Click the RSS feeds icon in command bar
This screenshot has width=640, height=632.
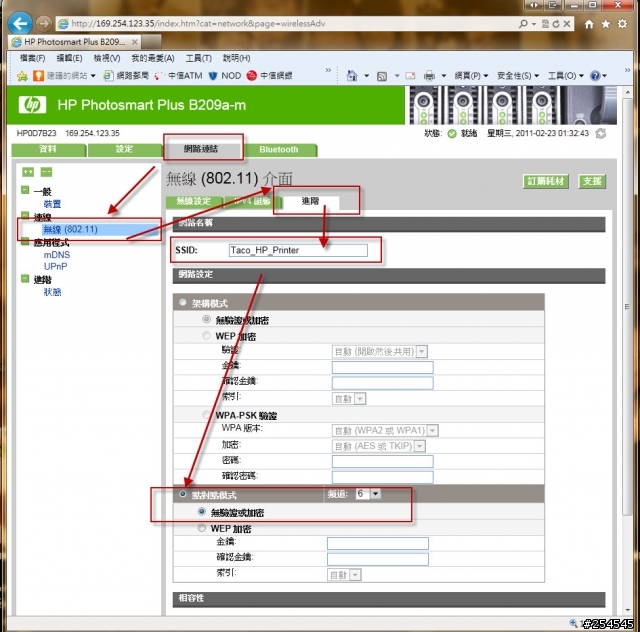(x=382, y=76)
